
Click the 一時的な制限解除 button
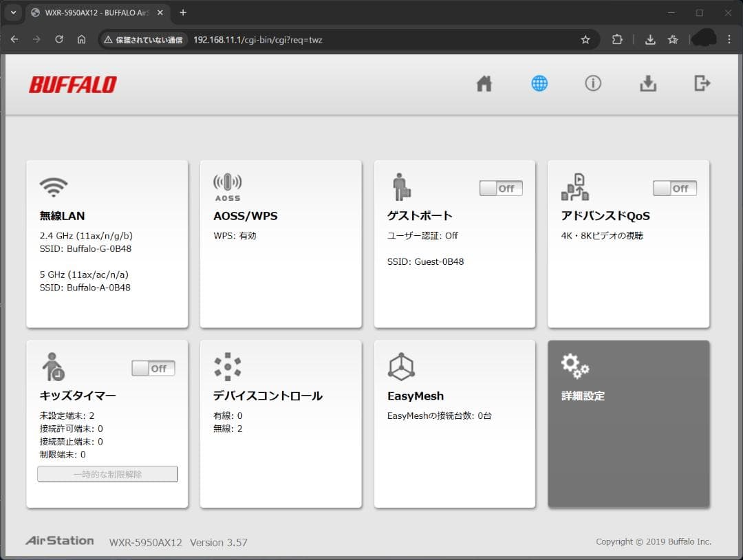pyautogui.click(x=107, y=473)
